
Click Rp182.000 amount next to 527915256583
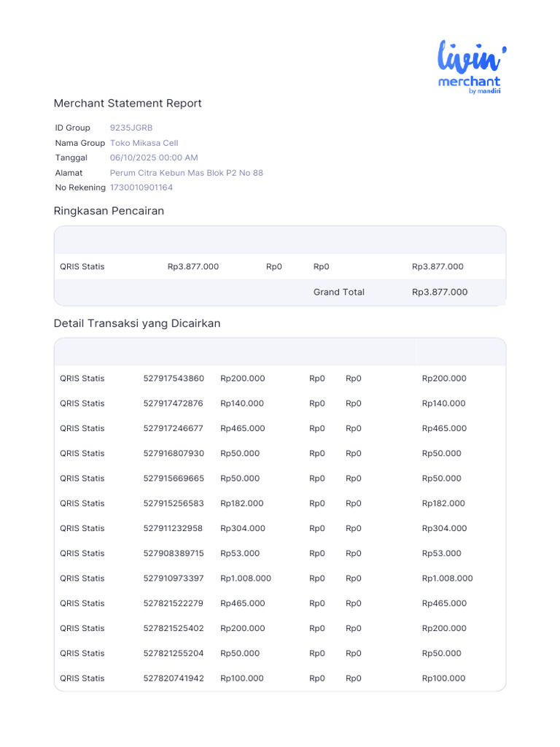pos(242,503)
